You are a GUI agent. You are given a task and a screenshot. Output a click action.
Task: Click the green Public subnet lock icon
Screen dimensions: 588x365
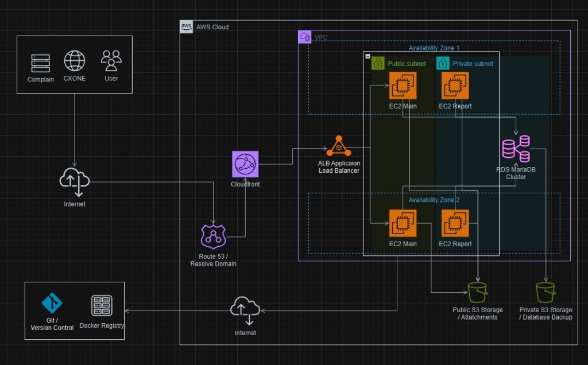[x=378, y=63]
